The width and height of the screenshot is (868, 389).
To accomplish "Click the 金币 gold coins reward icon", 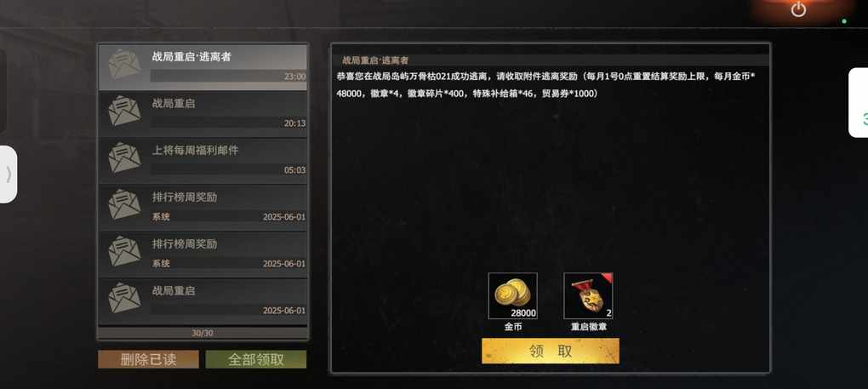I will click(512, 296).
